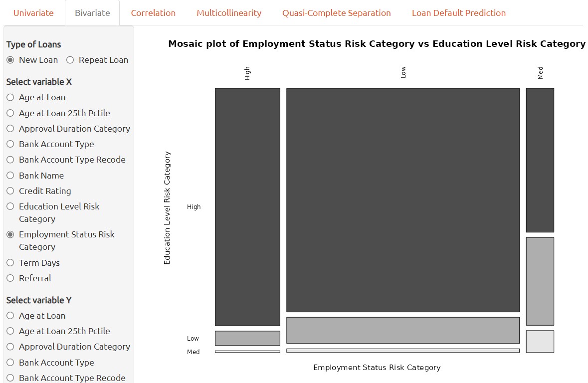
Task: Select Education Level Risk Category for variable X
Action: [10, 206]
